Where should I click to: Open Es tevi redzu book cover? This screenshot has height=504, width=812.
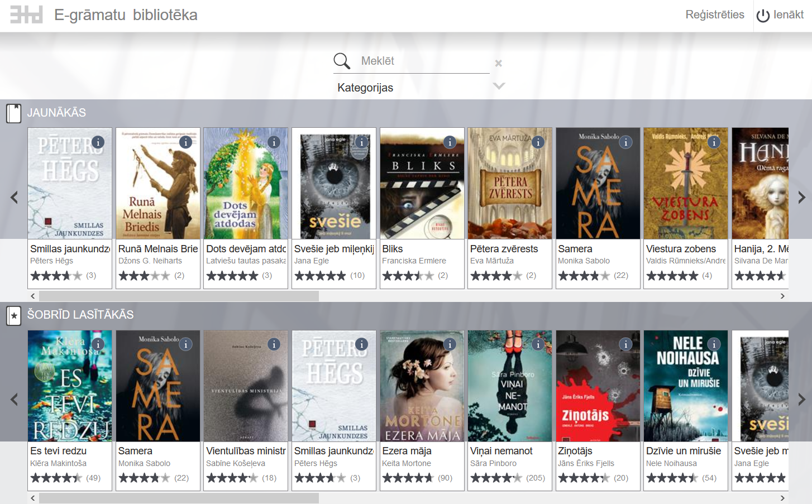(x=70, y=386)
